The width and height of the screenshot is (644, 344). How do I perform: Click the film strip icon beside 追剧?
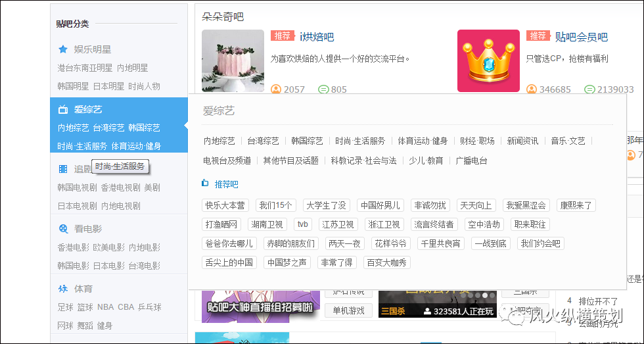(63, 169)
